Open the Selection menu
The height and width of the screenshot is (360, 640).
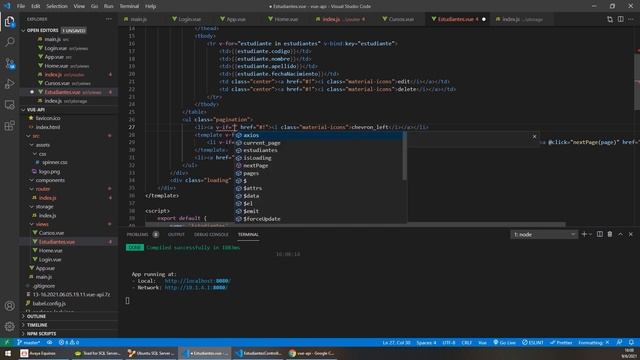(57, 6)
